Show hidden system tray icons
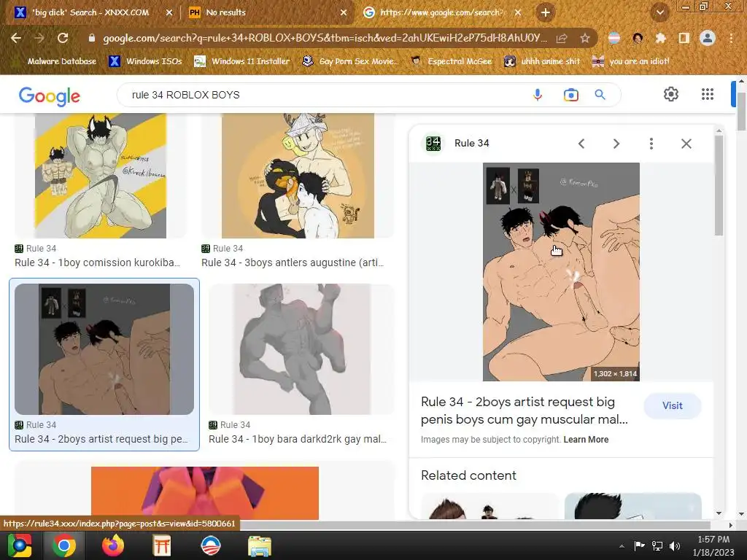 pos(622,546)
